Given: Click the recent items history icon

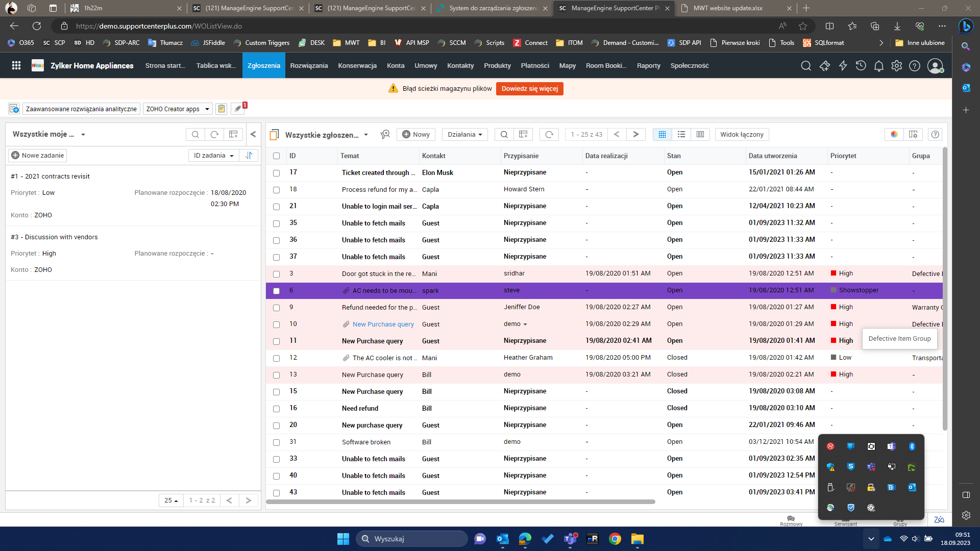Looking at the screenshot, I should (x=861, y=66).
